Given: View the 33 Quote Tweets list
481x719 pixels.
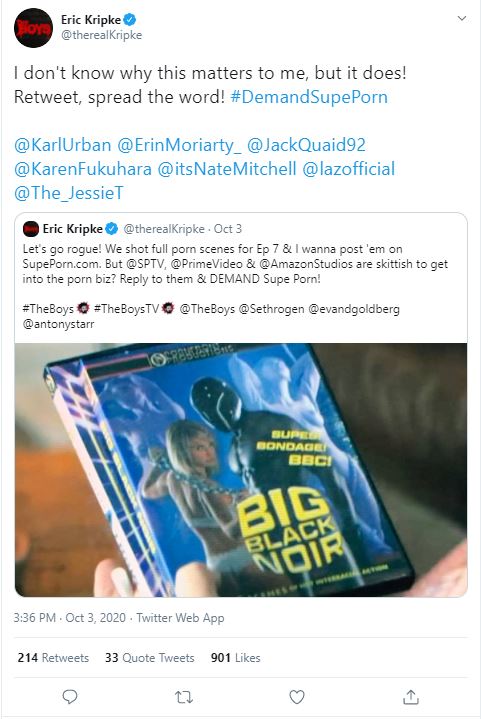Looking at the screenshot, I should pos(149,658).
